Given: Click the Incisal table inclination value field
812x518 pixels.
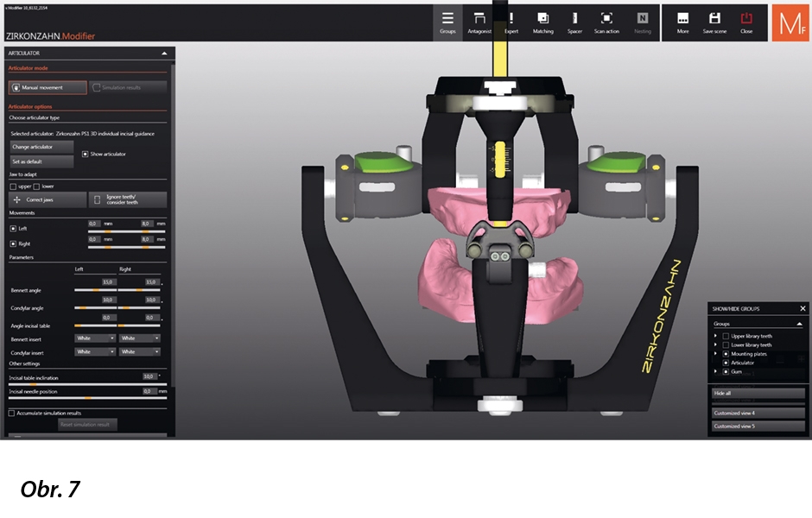Looking at the screenshot, I should pos(149,376).
